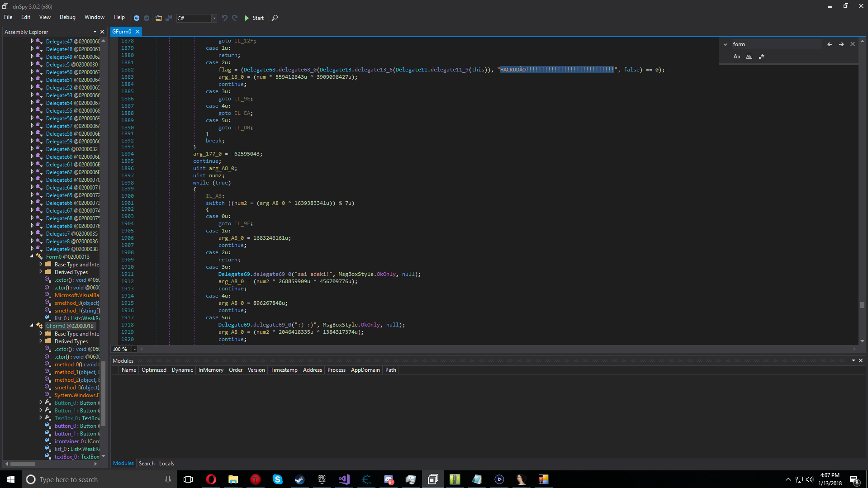The image size is (868, 488).
Task: Open the C# language dropdown
Action: [214, 18]
